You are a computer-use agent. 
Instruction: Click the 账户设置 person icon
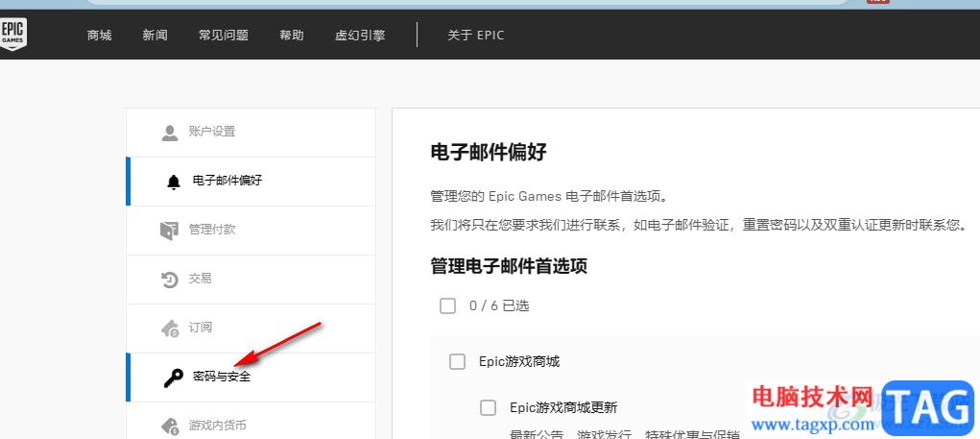[169, 132]
